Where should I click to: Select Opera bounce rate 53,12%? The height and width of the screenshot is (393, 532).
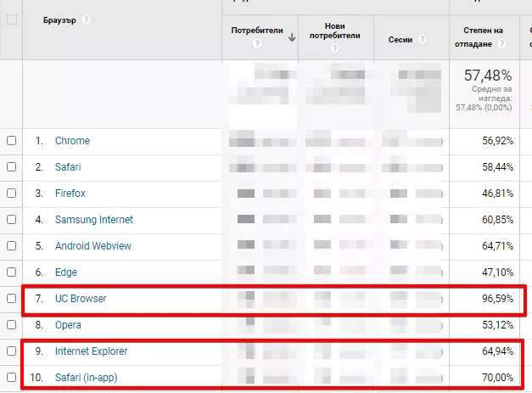[x=497, y=325]
